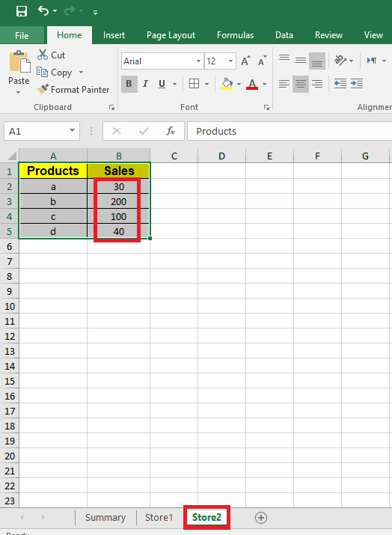Click the Select All corner triangle
Image resolution: width=392 pixels, height=535 pixels.
coord(12,156)
